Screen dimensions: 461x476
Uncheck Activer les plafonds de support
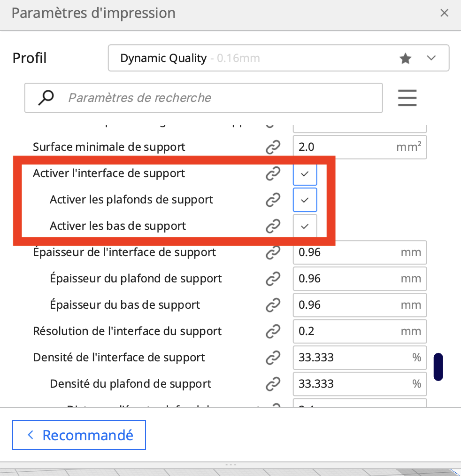point(305,200)
